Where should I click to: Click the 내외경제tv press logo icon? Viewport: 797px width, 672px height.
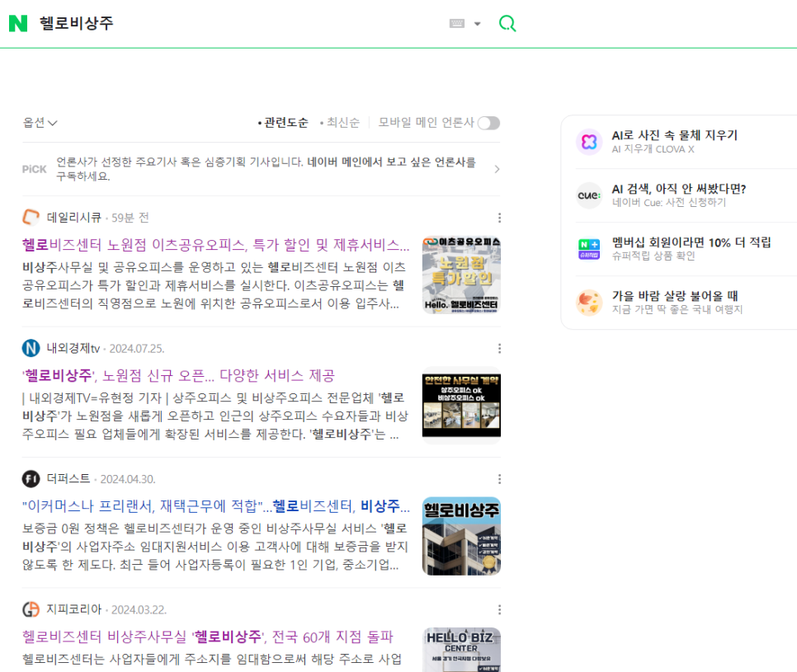31,348
